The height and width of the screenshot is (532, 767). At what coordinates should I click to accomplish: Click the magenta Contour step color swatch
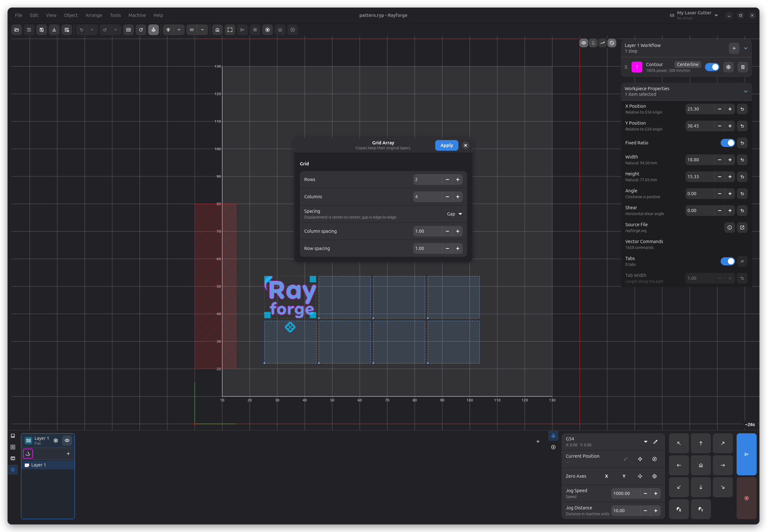[x=637, y=67]
